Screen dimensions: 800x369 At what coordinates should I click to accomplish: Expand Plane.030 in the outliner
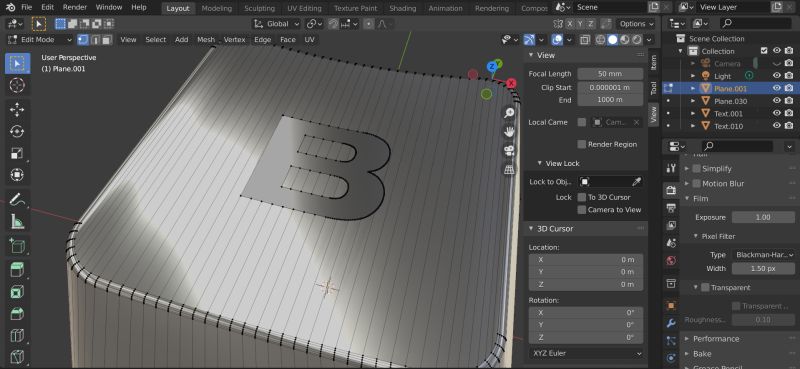(x=693, y=101)
